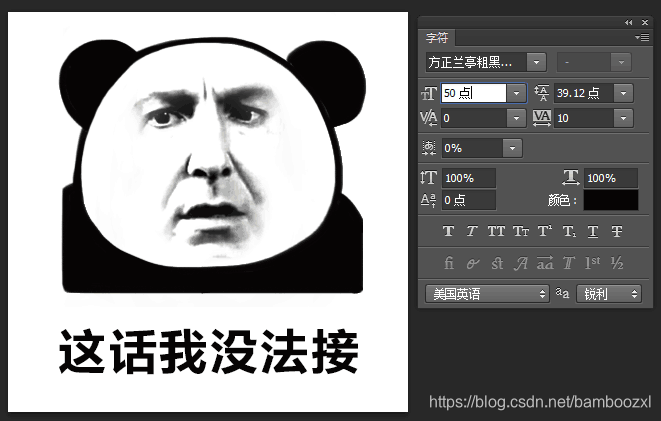Click the vertical scale field showing 100%
The width and height of the screenshot is (661, 421).
tap(468, 178)
